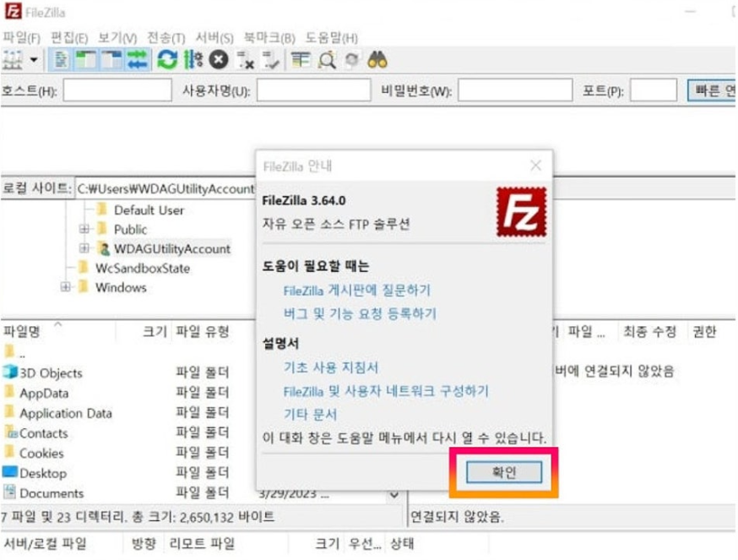Cancel current operation icon

pos(219,60)
